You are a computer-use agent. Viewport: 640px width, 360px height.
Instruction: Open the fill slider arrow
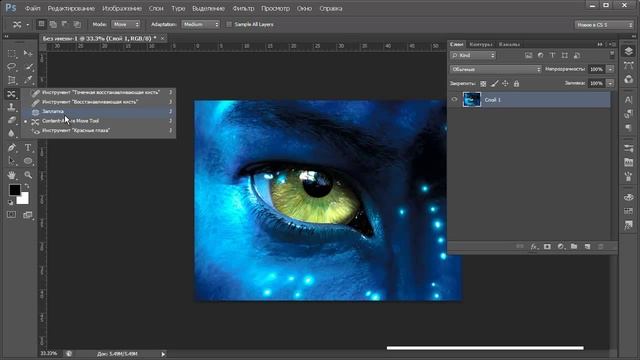[x=610, y=83]
